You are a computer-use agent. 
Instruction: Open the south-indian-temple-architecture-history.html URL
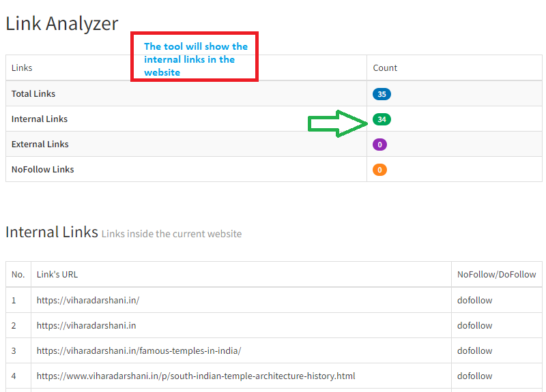click(196, 376)
